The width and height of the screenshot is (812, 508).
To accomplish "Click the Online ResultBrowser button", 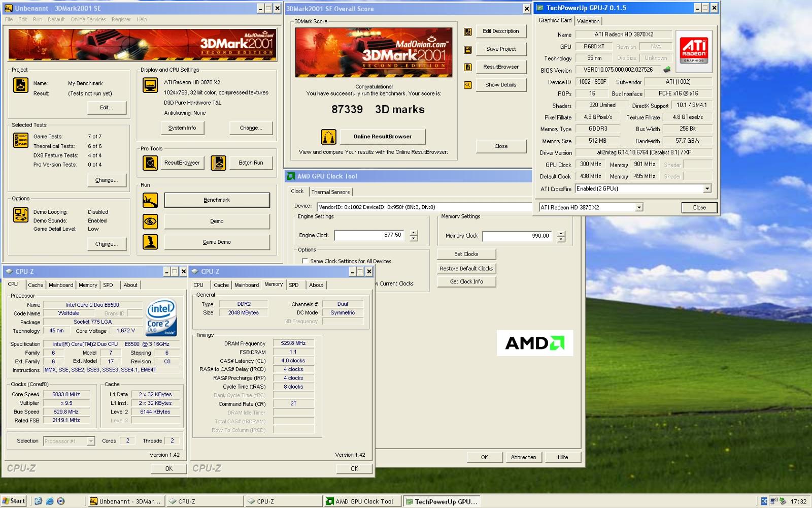I will pos(383,137).
